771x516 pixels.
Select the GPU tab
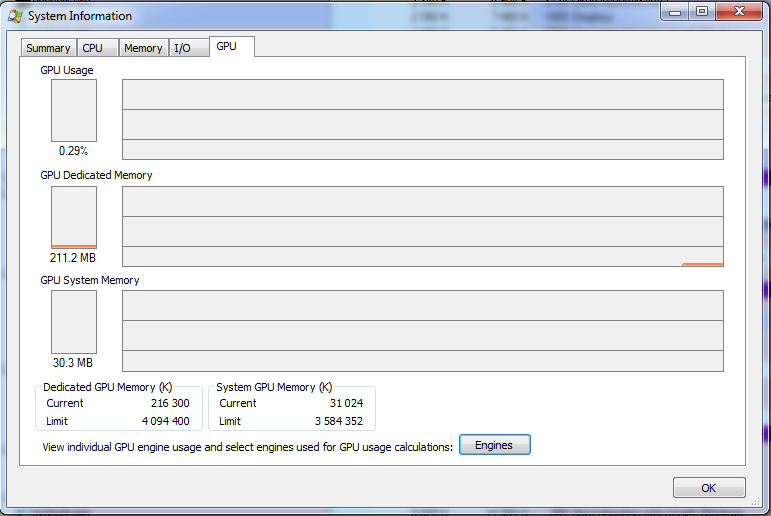pyautogui.click(x=232, y=47)
